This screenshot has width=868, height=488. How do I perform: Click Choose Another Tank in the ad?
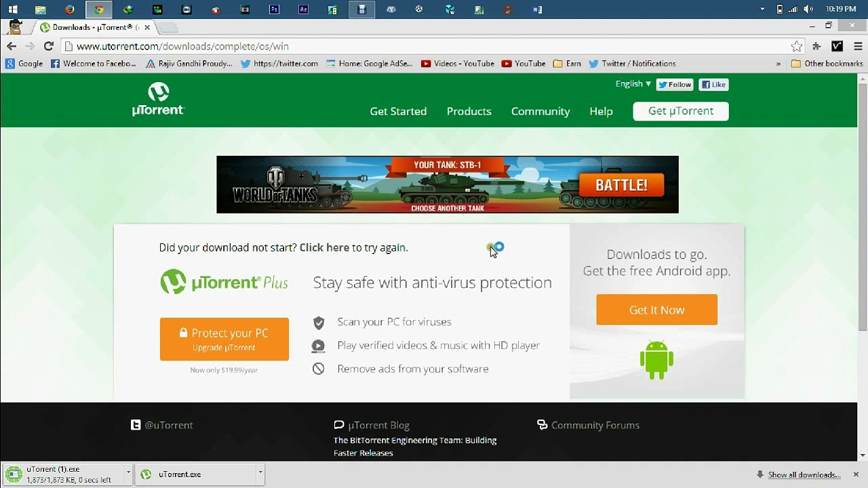tap(448, 208)
